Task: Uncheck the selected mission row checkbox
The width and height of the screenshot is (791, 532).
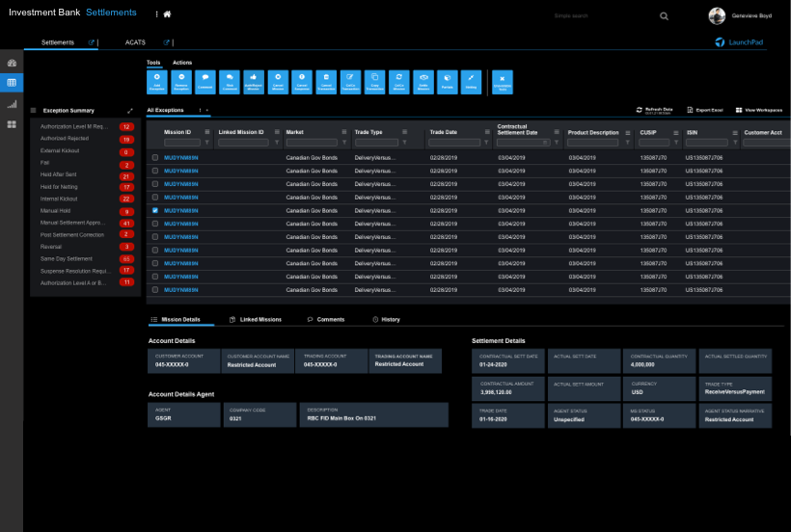Action: click(x=155, y=210)
